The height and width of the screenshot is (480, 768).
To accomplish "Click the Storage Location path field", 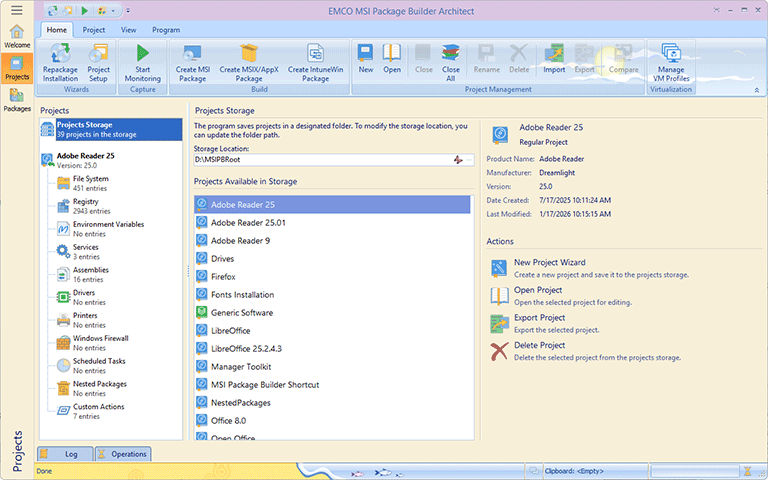I will [320, 160].
